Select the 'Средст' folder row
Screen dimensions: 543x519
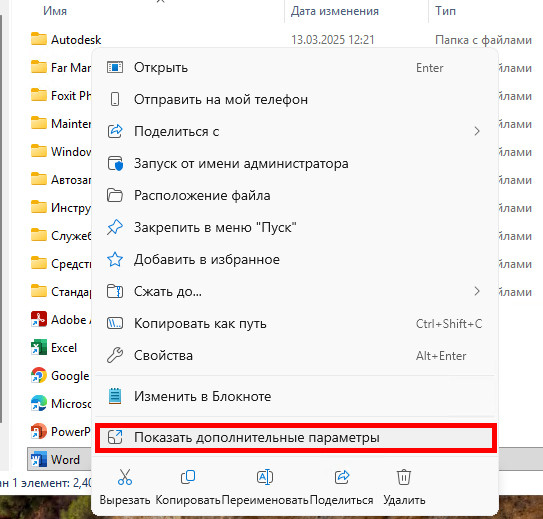point(61,264)
